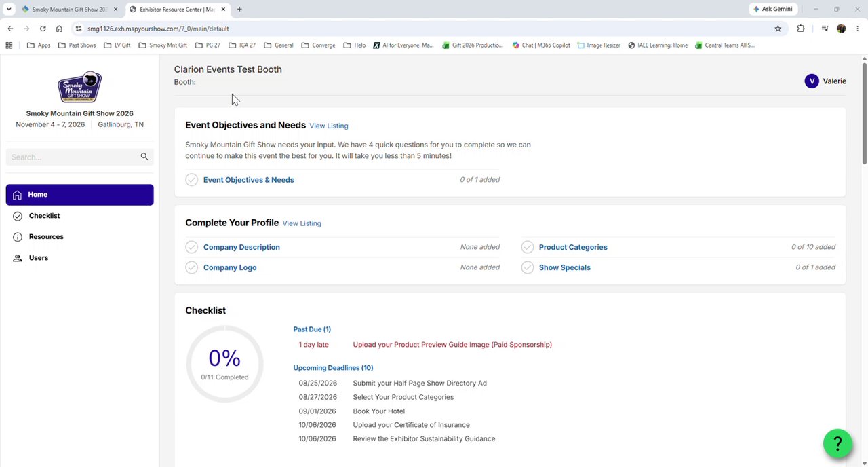Click the browser back arrow
Viewport: 868px width, 467px height.
click(10, 29)
